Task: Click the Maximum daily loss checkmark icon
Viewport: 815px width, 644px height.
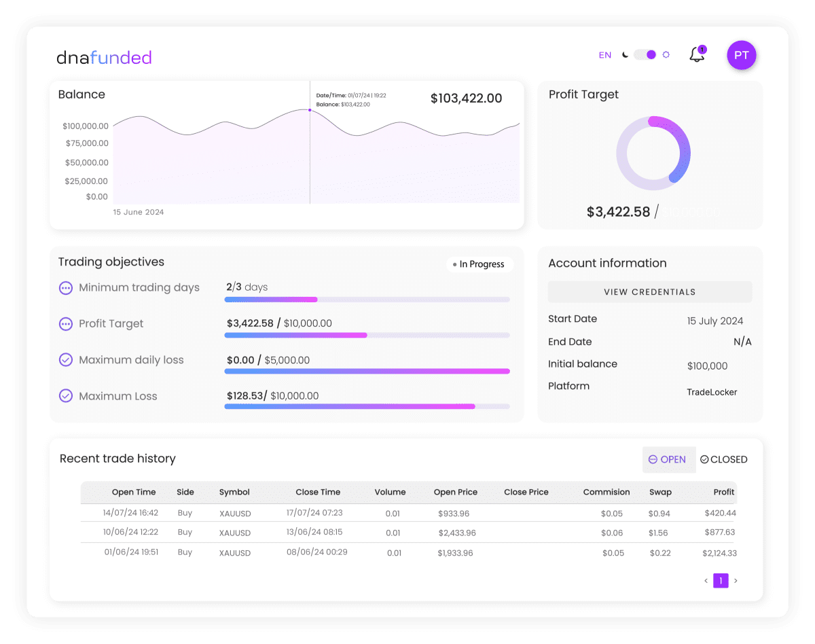Action: pyautogui.click(x=66, y=360)
